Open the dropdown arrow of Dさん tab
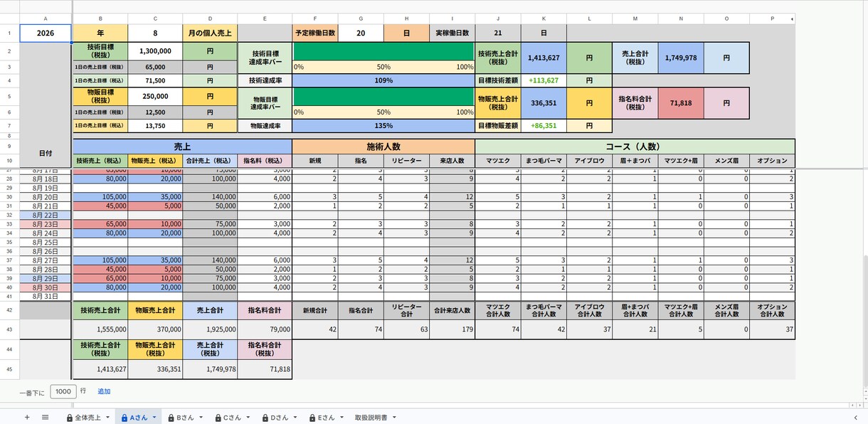The height and width of the screenshot is (424, 868). click(295, 418)
